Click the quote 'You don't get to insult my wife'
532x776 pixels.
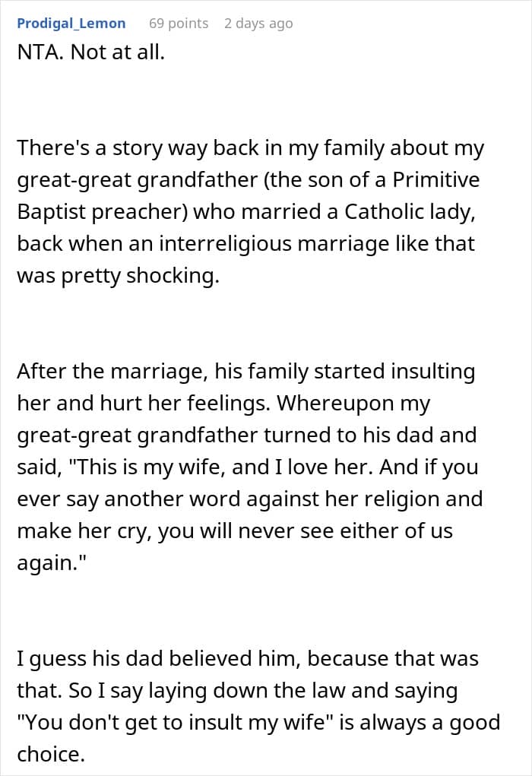(x=178, y=723)
